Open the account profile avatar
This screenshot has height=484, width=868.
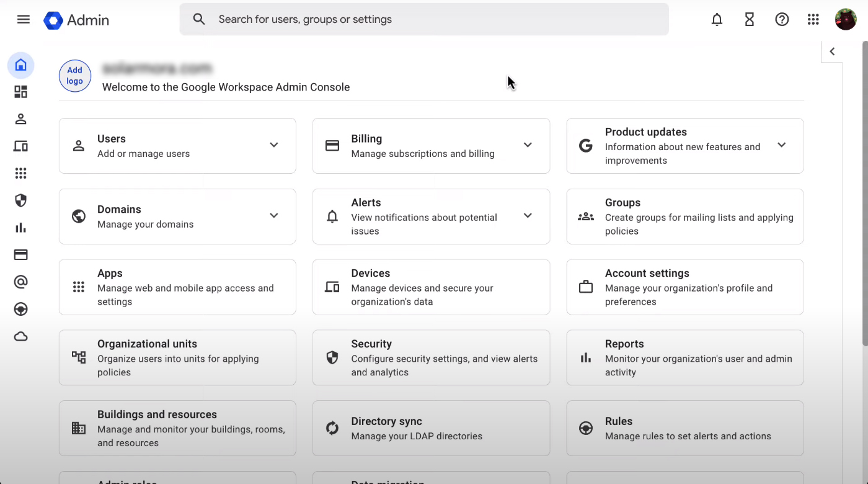(846, 19)
